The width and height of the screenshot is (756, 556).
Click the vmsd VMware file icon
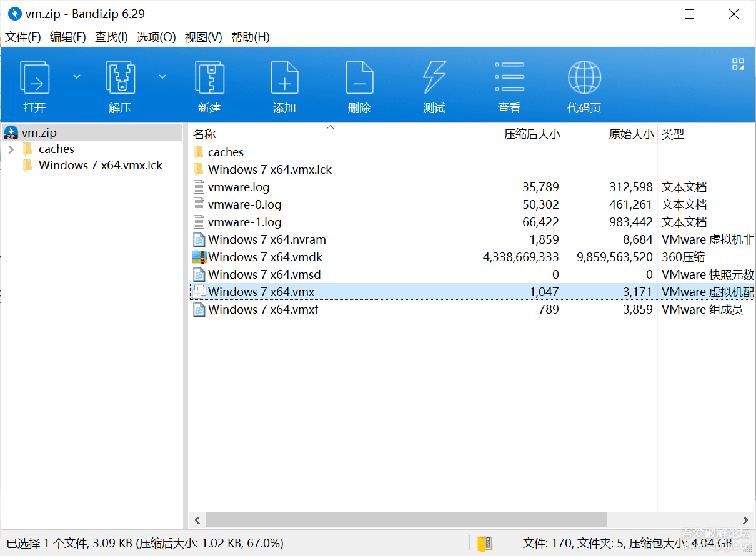point(199,274)
